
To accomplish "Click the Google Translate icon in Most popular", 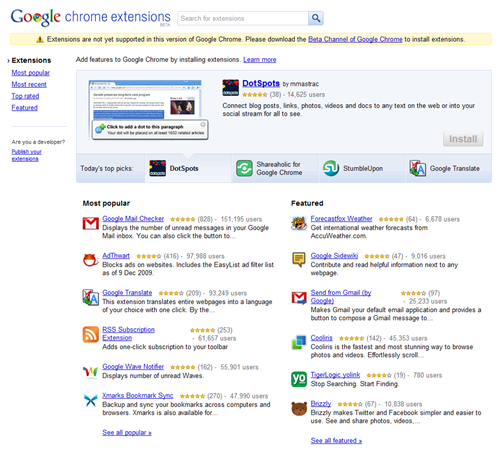I will [90, 297].
